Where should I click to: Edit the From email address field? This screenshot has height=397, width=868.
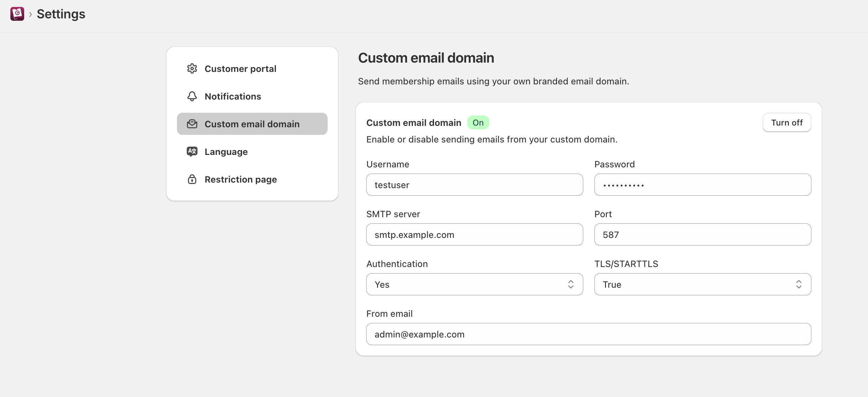(x=588, y=334)
